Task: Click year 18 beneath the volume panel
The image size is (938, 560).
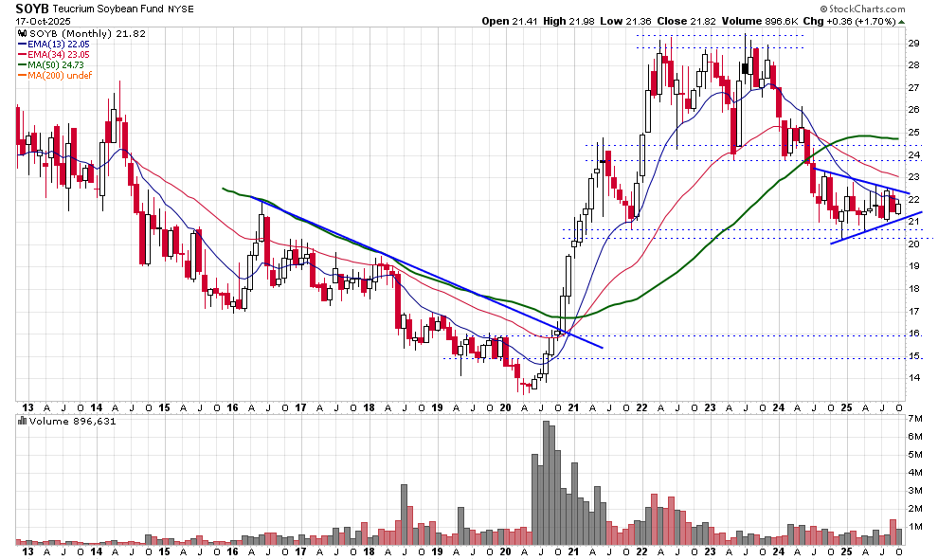Action: (x=370, y=551)
